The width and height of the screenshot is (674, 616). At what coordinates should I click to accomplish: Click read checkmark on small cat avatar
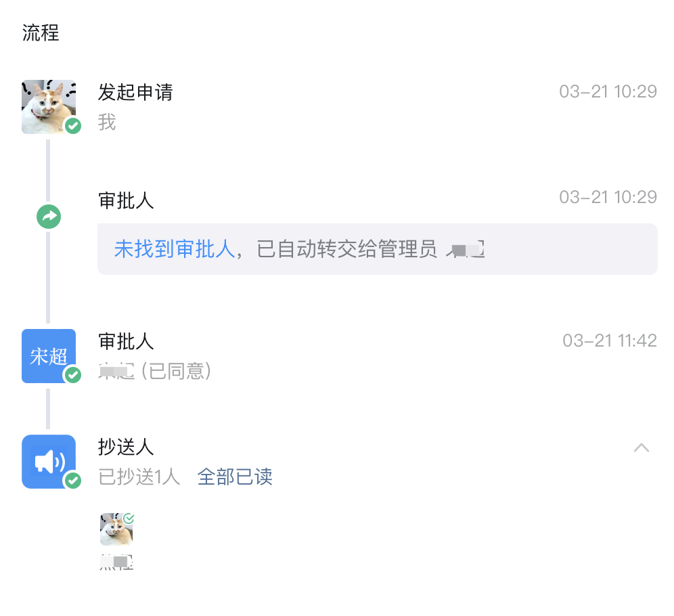129,519
